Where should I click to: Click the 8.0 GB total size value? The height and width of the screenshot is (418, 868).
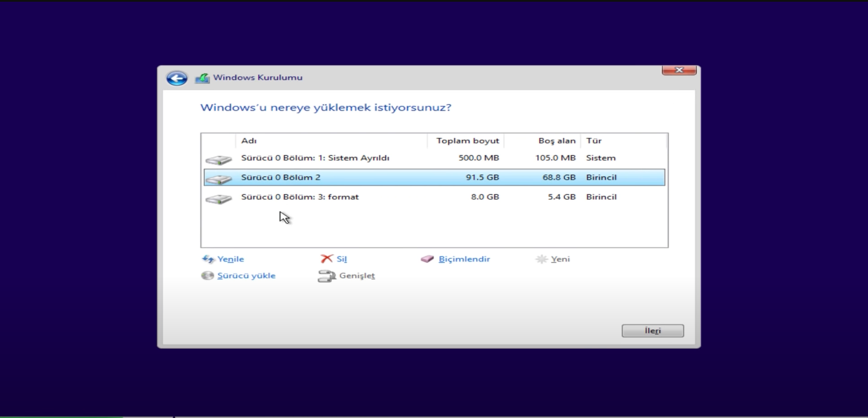485,197
